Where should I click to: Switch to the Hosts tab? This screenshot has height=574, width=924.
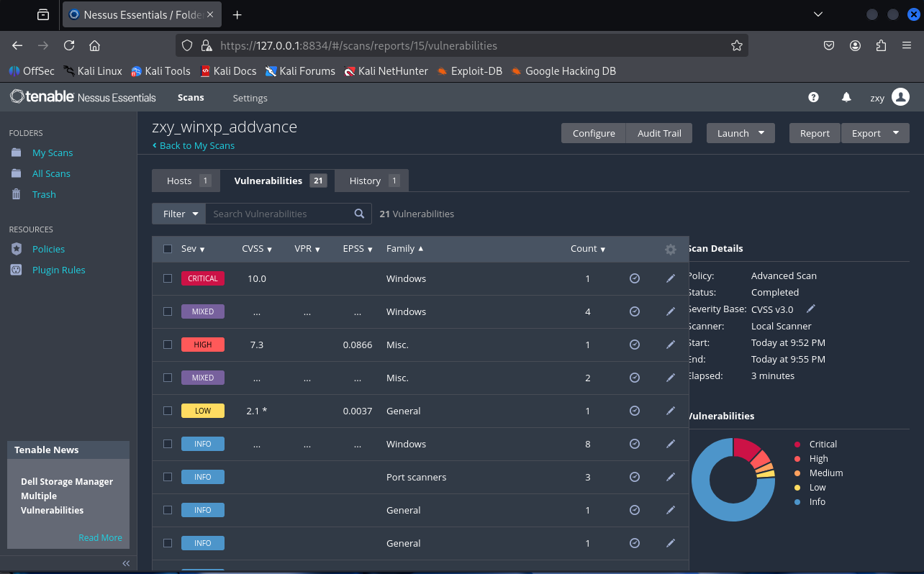[x=186, y=181]
